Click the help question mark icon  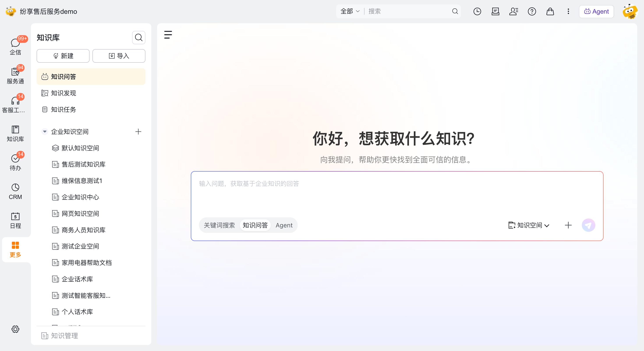(x=532, y=11)
